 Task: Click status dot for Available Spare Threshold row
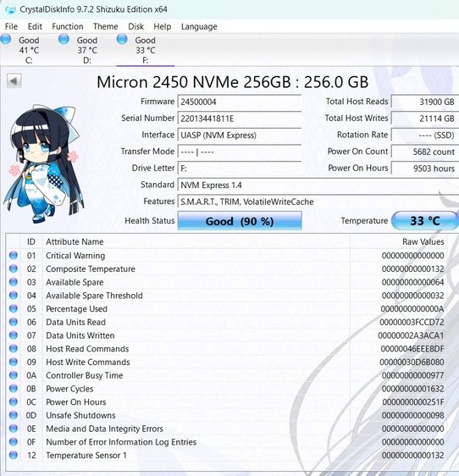tap(14, 296)
